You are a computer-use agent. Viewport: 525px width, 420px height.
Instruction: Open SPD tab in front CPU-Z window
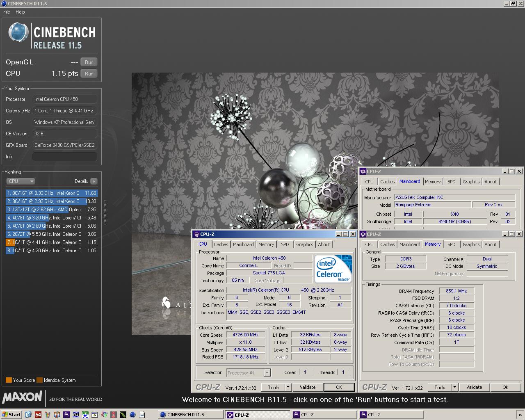coord(285,244)
